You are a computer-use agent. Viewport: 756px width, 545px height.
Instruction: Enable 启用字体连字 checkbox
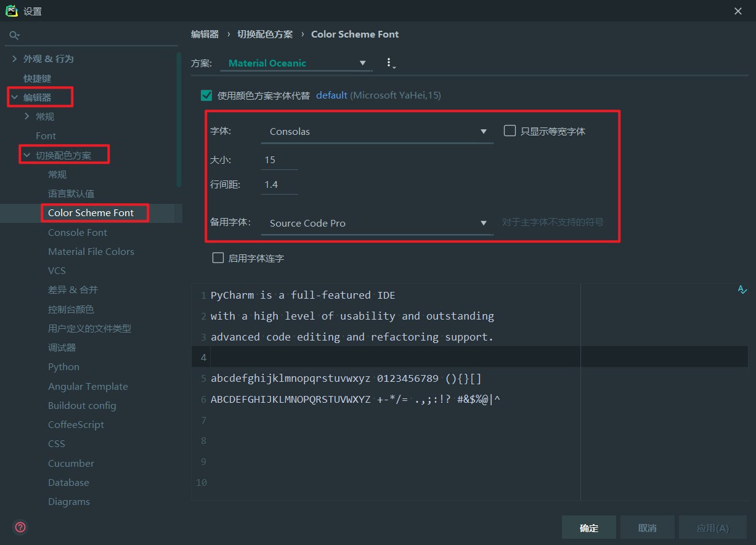[217, 258]
